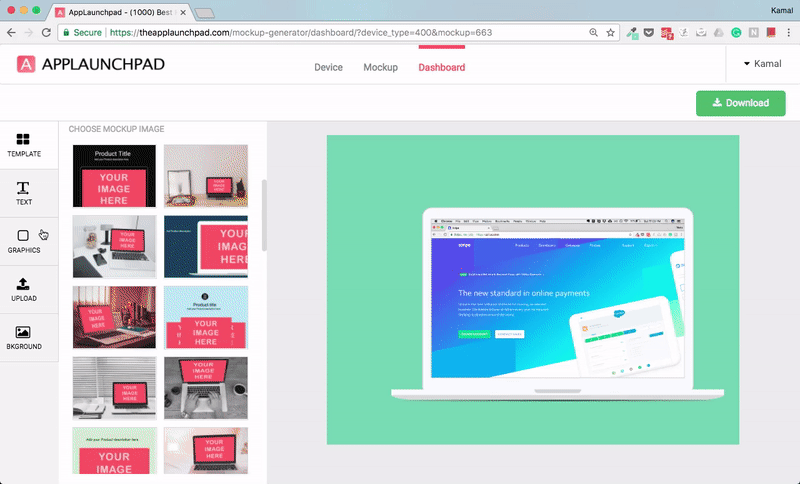Select the Dashboard tab
This screenshot has width=800, height=484.
[x=441, y=67]
